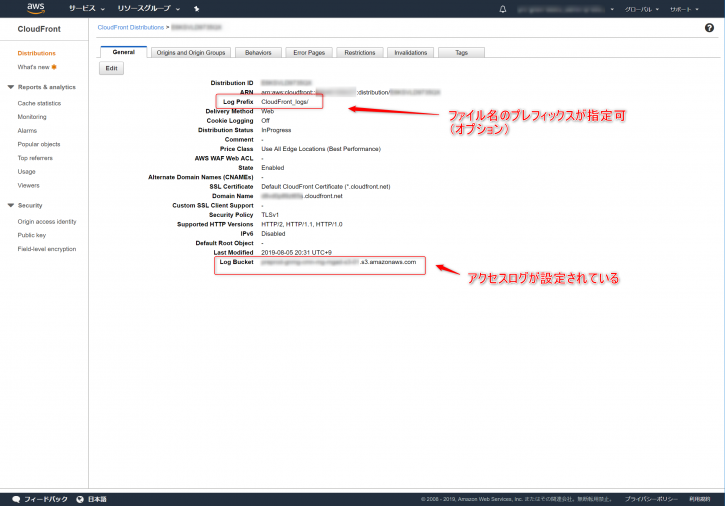
Task: Open the blurred account name dropdown
Action: click(x=565, y=9)
